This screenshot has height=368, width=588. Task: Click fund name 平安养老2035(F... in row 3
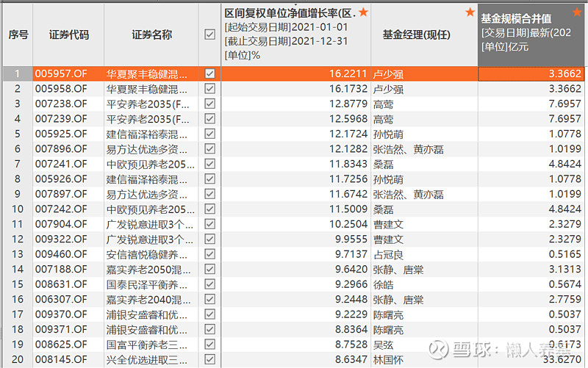(x=148, y=104)
